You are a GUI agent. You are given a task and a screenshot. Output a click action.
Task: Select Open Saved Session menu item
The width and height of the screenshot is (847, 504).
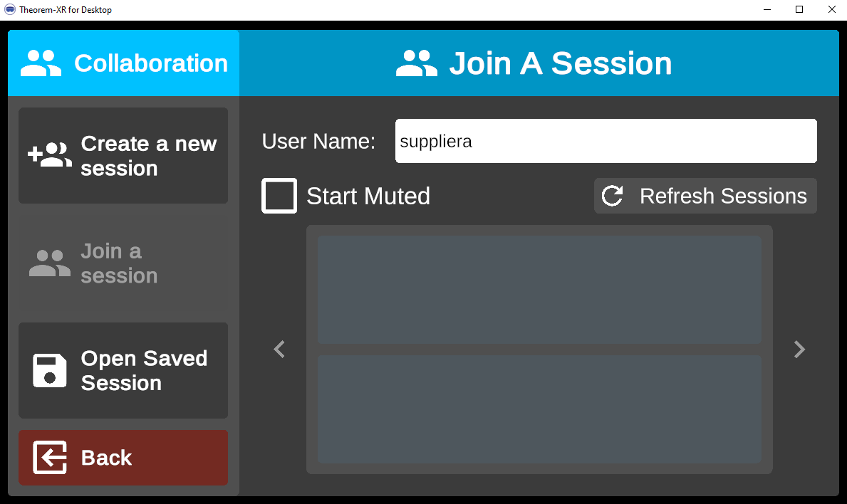pyautogui.click(x=123, y=371)
